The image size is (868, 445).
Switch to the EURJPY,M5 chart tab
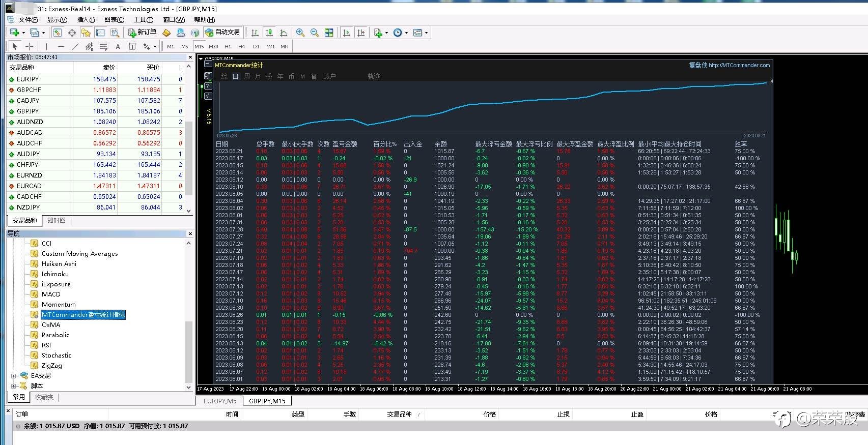(x=220, y=401)
